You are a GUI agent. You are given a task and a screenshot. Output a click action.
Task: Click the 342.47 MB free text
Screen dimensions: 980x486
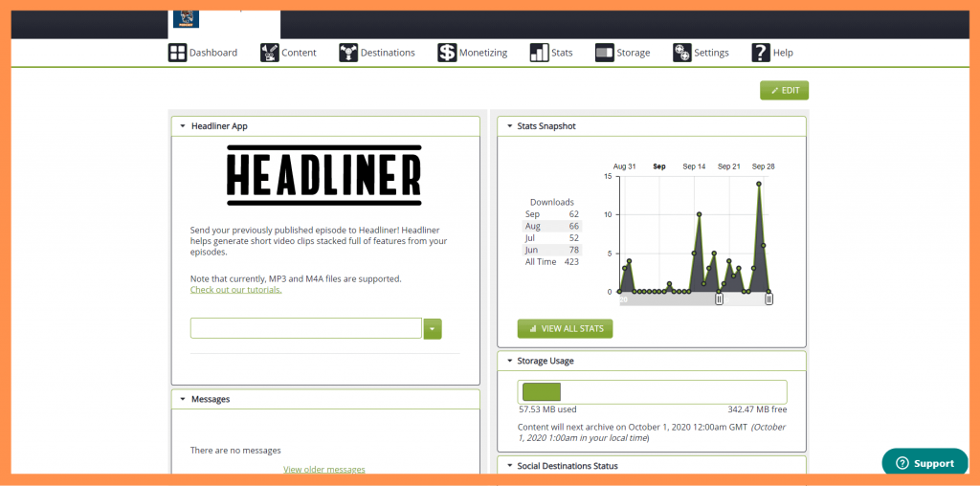click(x=758, y=409)
